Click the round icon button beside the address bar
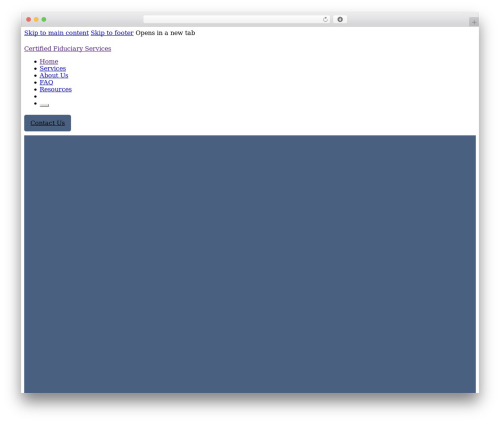The width and height of the screenshot is (500, 423). click(x=340, y=20)
